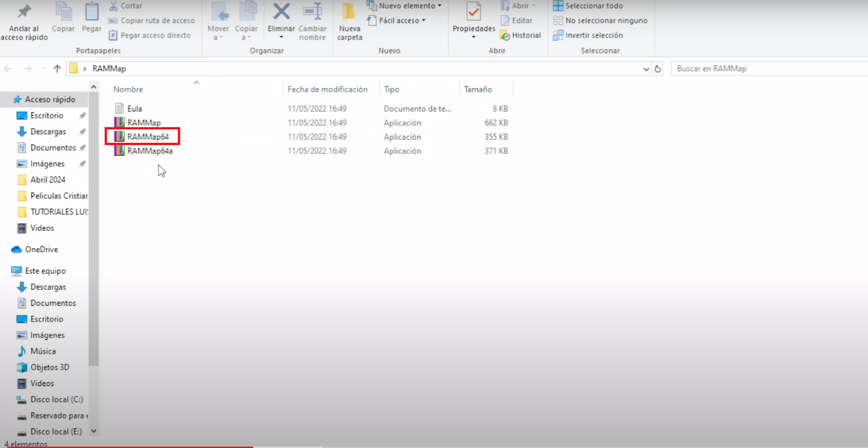Viewport: 868px width, 448px height.
Task: Go back with the back arrow
Action: pos(8,68)
